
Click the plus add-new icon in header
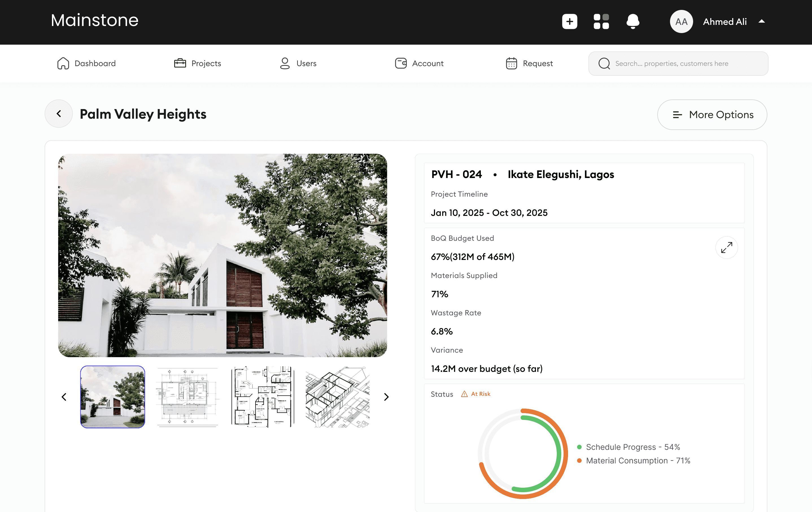click(x=569, y=21)
